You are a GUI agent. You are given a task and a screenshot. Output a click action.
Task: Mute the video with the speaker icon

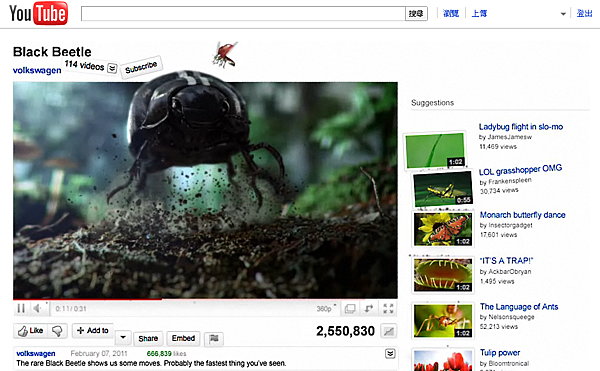[x=37, y=308]
